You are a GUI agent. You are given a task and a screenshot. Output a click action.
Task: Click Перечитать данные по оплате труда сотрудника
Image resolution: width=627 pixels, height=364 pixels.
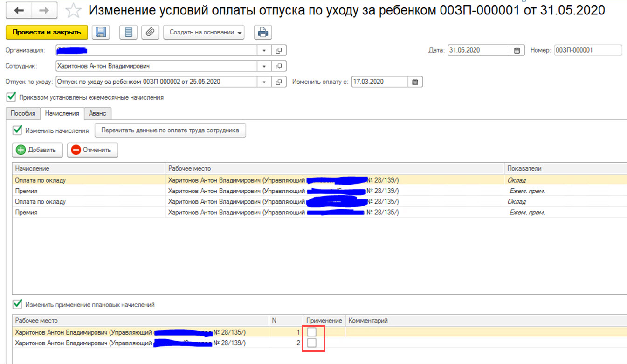tap(170, 130)
